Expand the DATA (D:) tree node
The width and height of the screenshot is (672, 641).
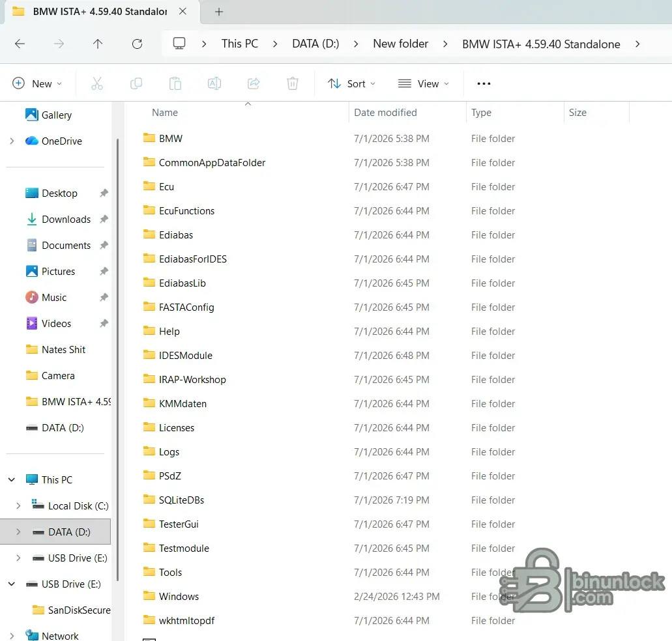coord(18,532)
